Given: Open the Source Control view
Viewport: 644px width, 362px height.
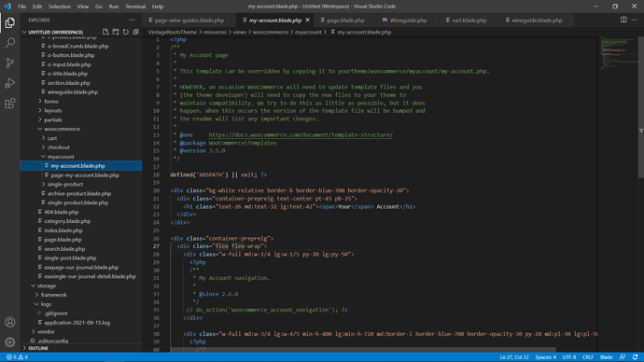Looking at the screenshot, I should pos(10,63).
